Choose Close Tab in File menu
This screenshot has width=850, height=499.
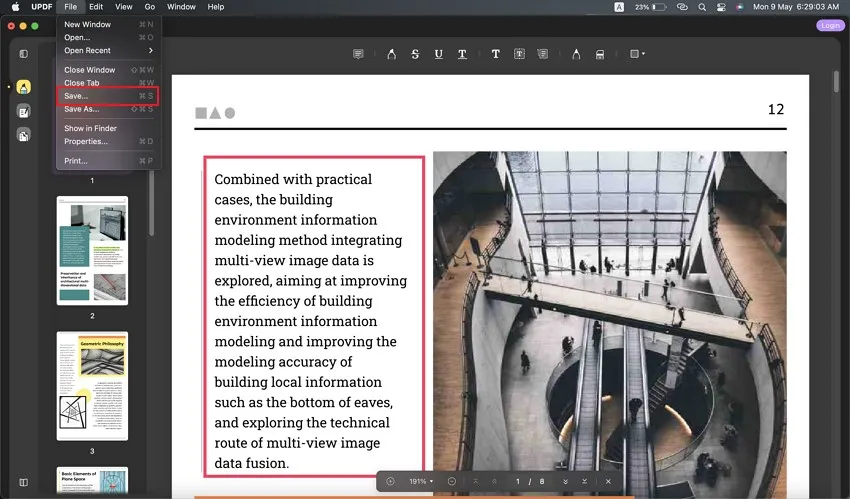click(107, 83)
